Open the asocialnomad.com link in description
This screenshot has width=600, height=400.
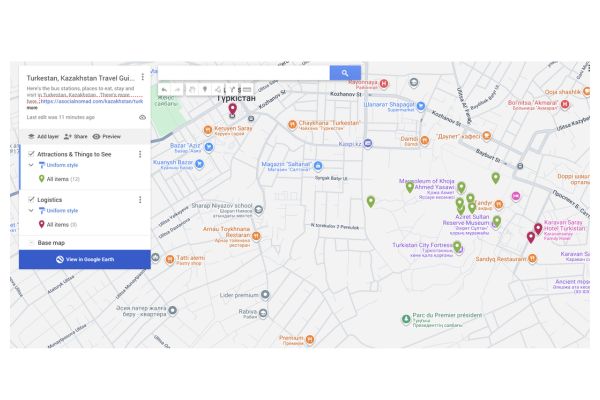point(91,101)
